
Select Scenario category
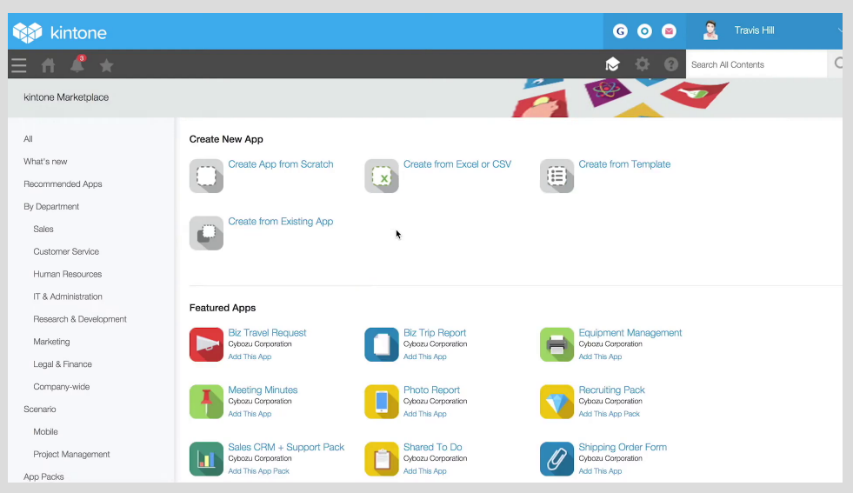(40, 409)
